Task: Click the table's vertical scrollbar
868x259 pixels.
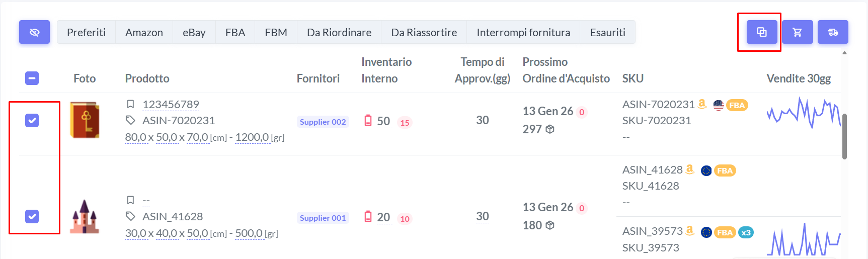Action: (844, 136)
